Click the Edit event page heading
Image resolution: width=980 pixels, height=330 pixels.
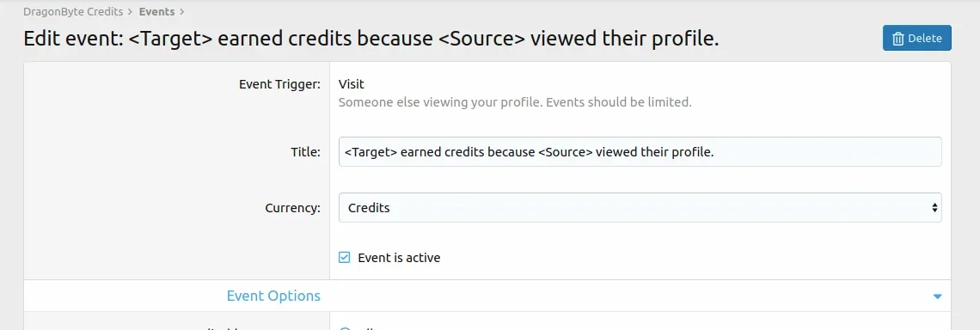tap(371, 39)
